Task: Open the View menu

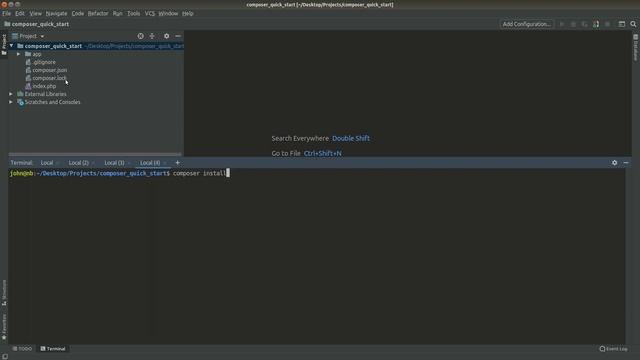Action: 35,13
